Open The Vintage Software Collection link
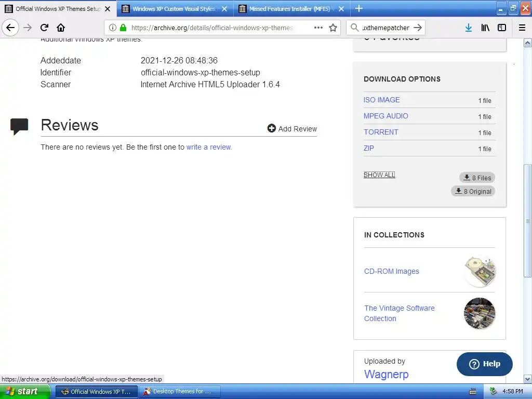 [400, 313]
